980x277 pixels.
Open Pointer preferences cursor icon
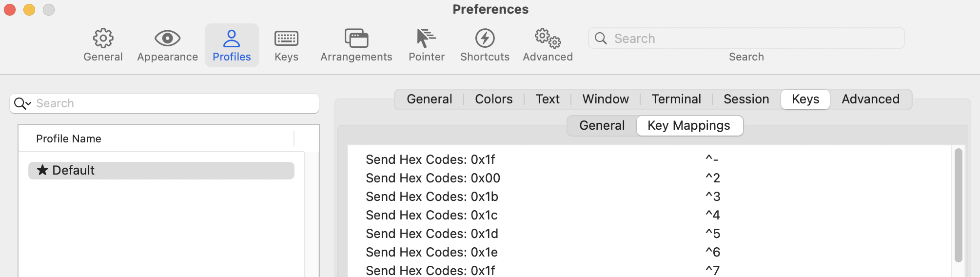coord(426,38)
